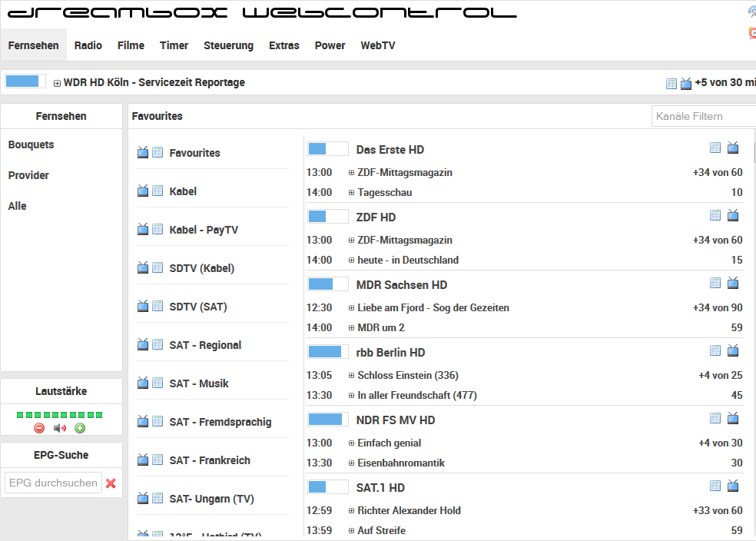Decrease volume with the red minus icon
This screenshot has height=541, width=756.
pyautogui.click(x=39, y=428)
